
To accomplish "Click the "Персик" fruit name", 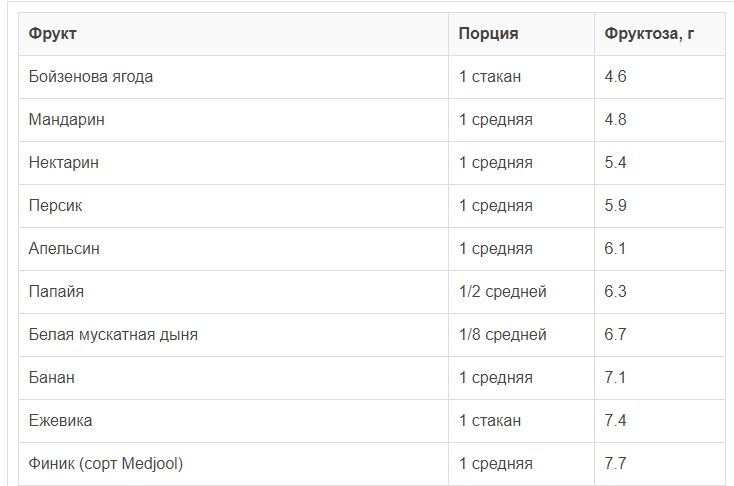I will (x=56, y=206).
